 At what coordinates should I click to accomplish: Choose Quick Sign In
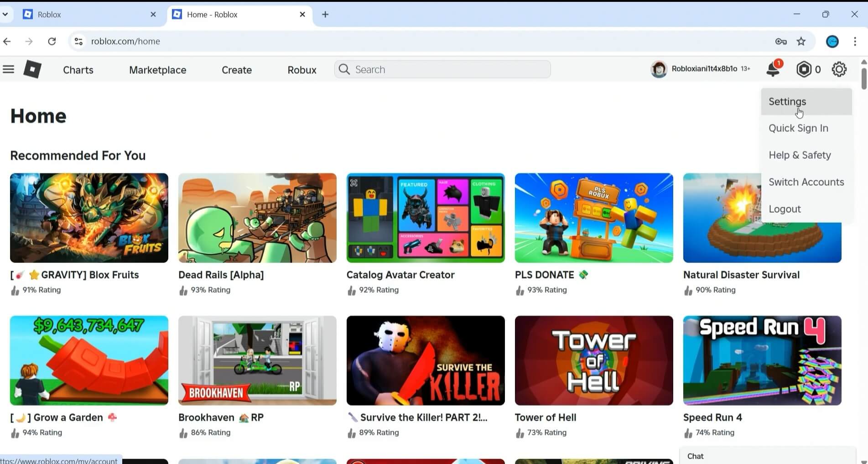(806, 128)
